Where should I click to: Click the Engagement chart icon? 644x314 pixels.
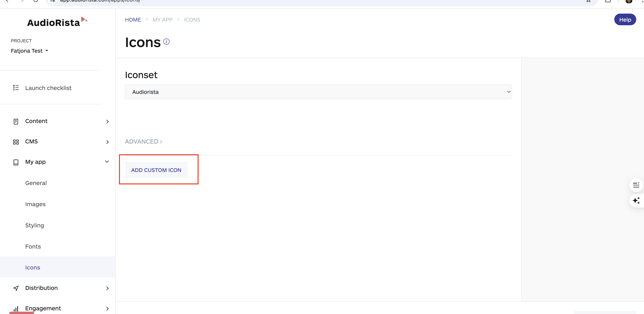16,309
